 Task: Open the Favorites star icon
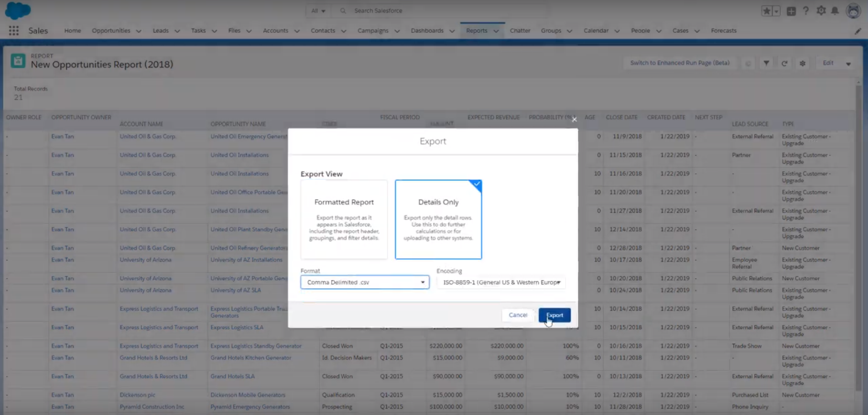click(x=766, y=11)
